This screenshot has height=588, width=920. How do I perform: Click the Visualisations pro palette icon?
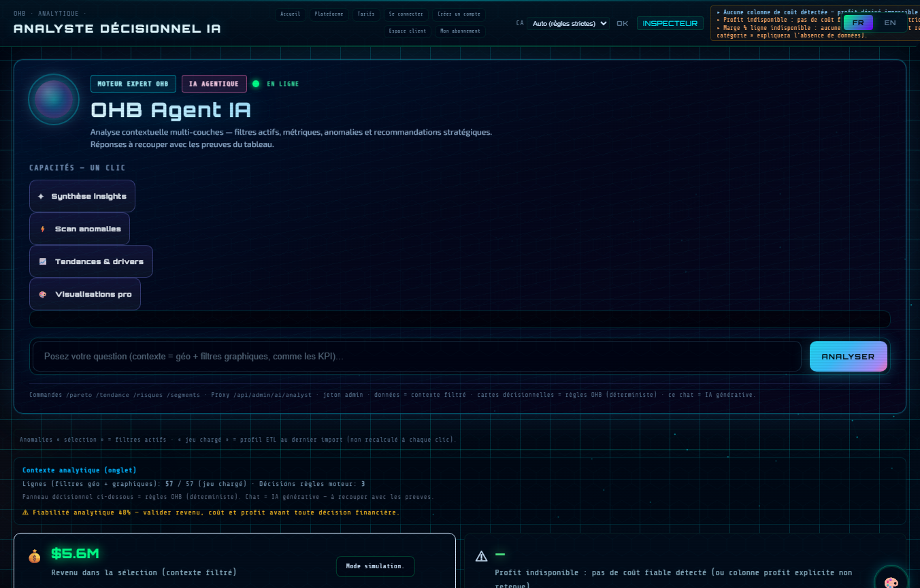(43, 294)
